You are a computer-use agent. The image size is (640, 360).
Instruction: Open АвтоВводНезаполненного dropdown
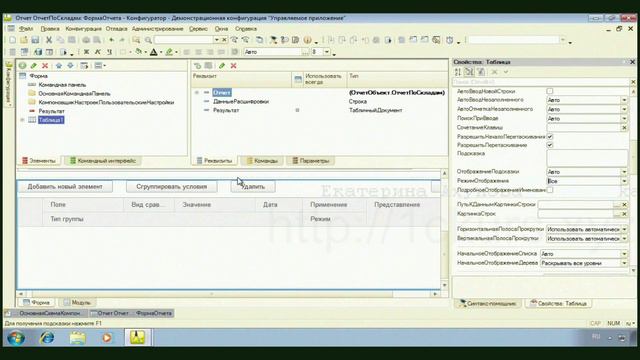click(624, 100)
